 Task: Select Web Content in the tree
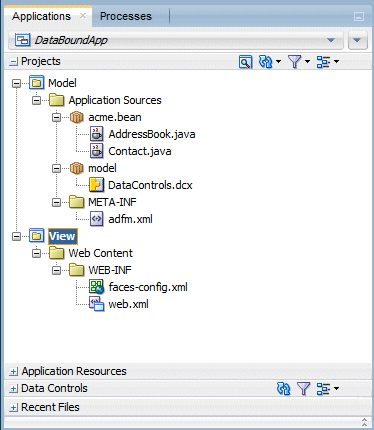[100, 253]
